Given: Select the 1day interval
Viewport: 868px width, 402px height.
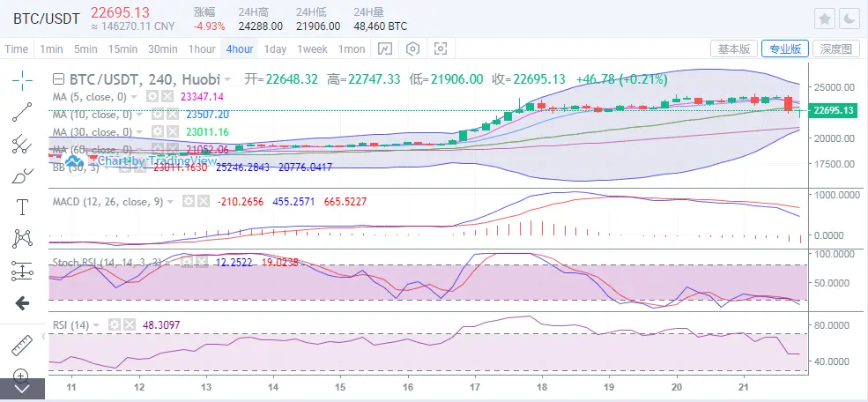Looking at the screenshot, I should click(x=275, y=48).
